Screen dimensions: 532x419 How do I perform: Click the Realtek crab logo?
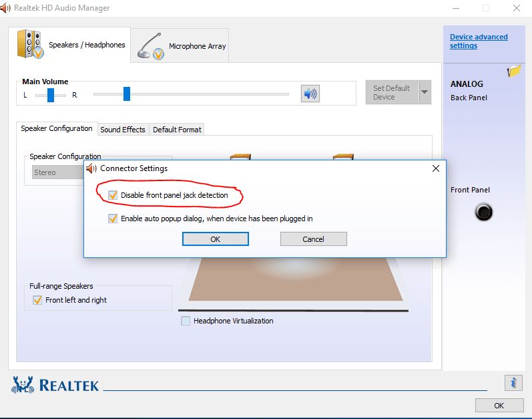point(23,384)
